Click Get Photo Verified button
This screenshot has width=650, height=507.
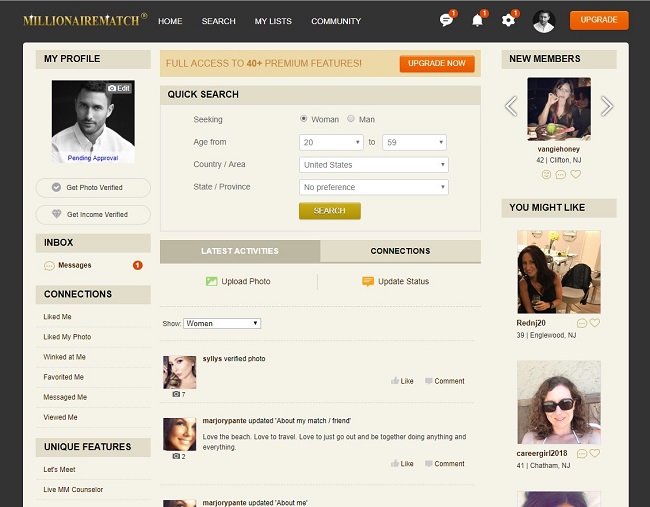93,187
